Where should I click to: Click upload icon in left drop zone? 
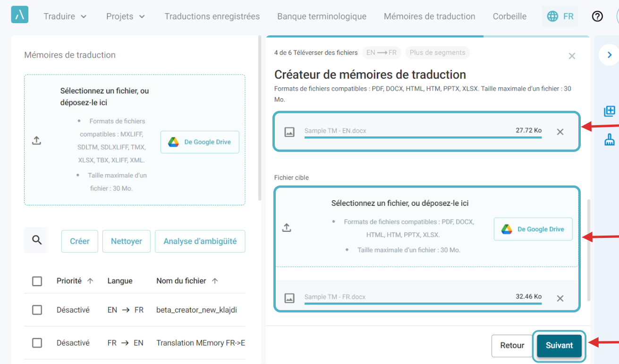[x=36, y=140]
